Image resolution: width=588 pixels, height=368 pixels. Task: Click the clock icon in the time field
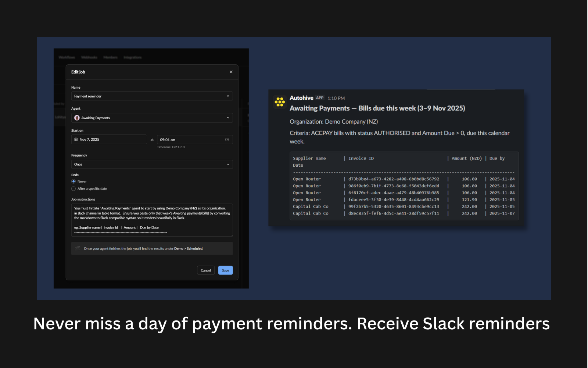tap(227, 139)
